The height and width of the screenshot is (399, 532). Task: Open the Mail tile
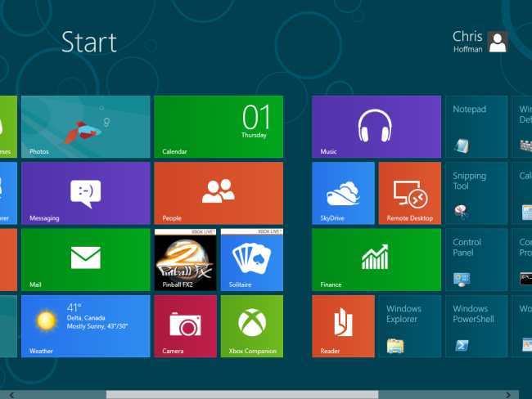point(85,260)
